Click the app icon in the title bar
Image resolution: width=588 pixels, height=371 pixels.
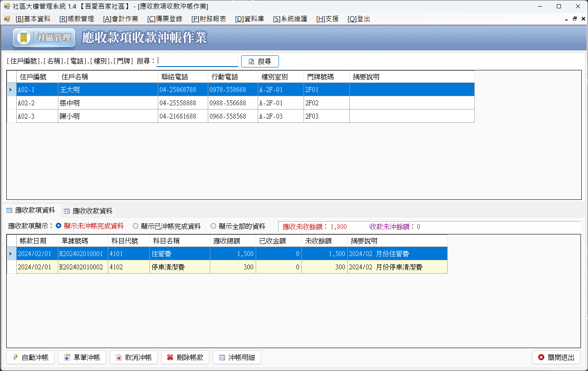[7, 6]
